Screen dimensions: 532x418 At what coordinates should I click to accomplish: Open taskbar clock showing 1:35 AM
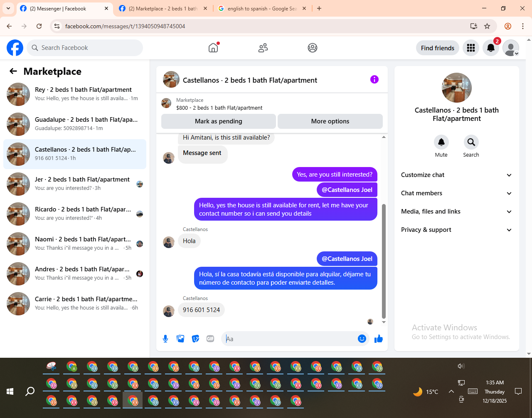click(495, 391)
